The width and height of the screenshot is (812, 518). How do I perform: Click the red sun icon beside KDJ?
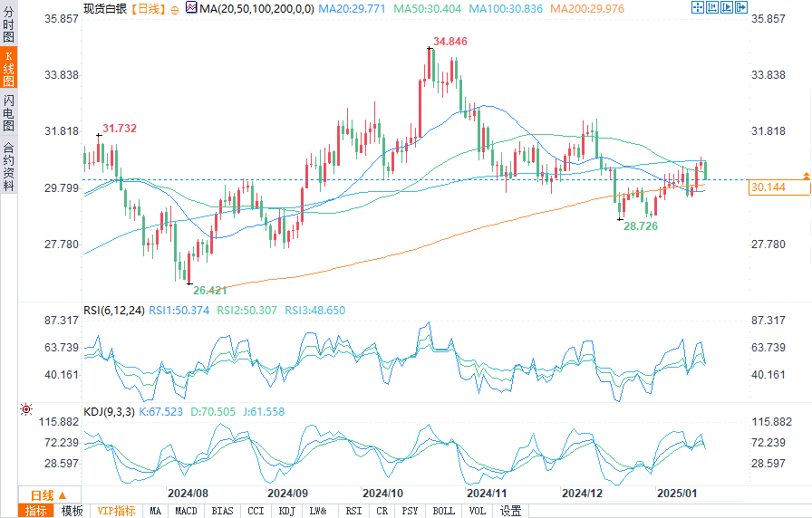coord(26,410)
